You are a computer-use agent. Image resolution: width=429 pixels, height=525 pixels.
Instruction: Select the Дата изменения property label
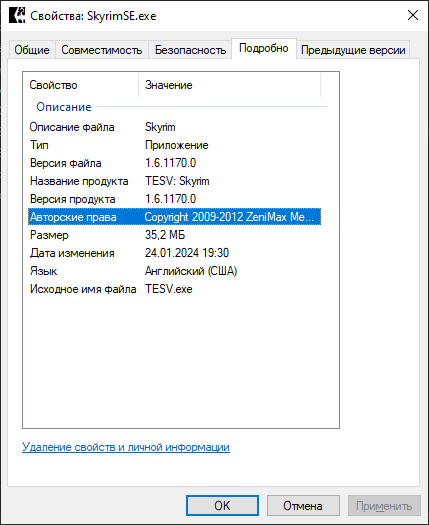coord(72,253)
